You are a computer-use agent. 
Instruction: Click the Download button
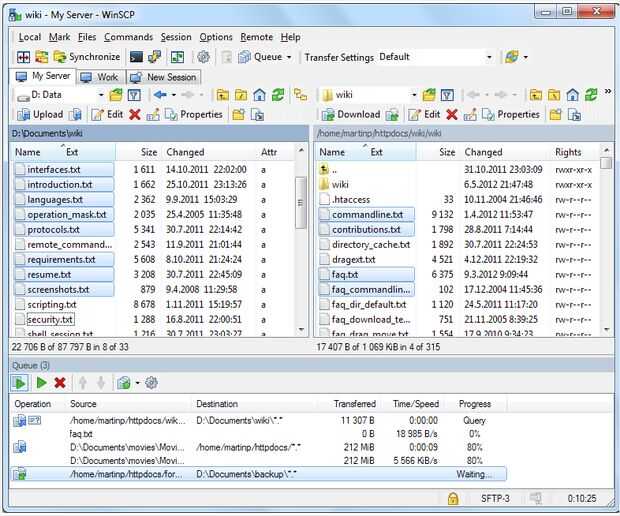coord(351,115)
